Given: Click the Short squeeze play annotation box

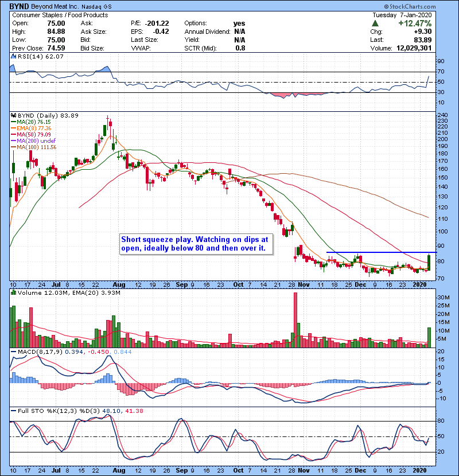Looking at the screenshot, I should click(x=197, y=244).
